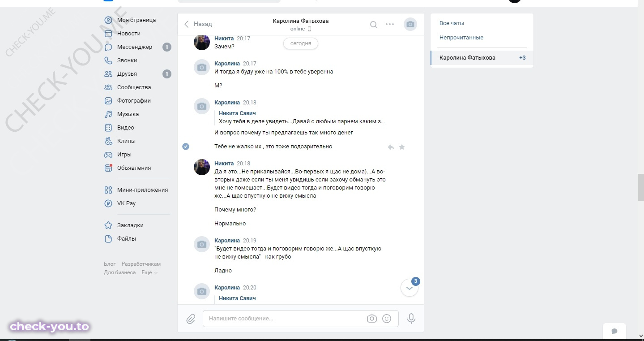Click the +3 unread counter in chat list
644x341 pixels.
522,58
